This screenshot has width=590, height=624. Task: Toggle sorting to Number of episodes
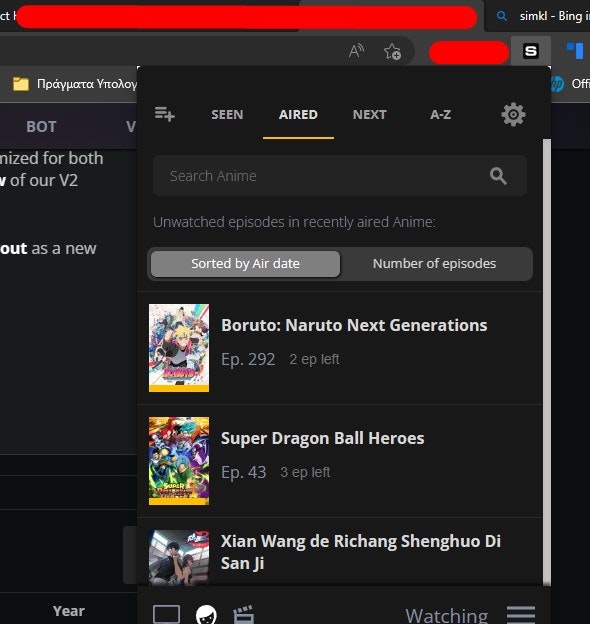tap(434, 263)
